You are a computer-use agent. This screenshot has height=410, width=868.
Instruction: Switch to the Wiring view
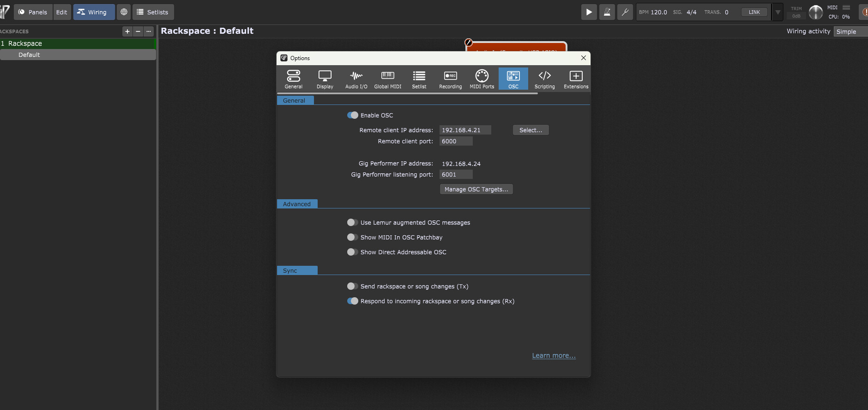point(94,12)
